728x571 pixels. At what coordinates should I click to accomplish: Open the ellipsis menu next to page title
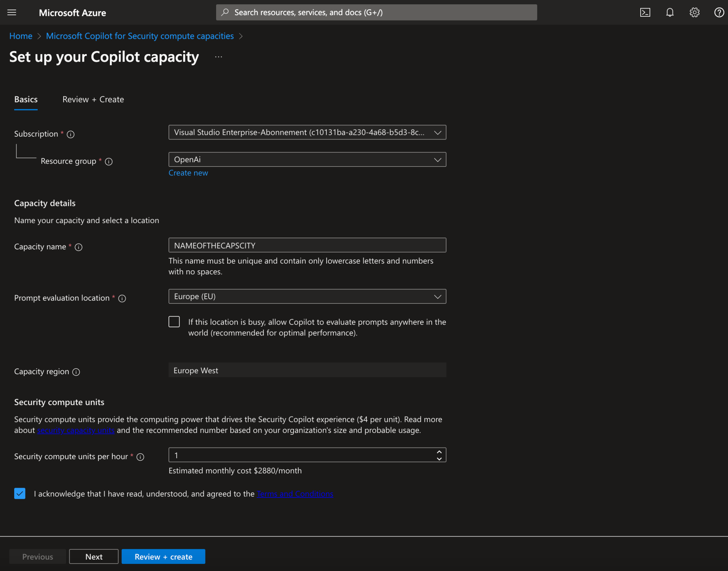coord(219,57)
